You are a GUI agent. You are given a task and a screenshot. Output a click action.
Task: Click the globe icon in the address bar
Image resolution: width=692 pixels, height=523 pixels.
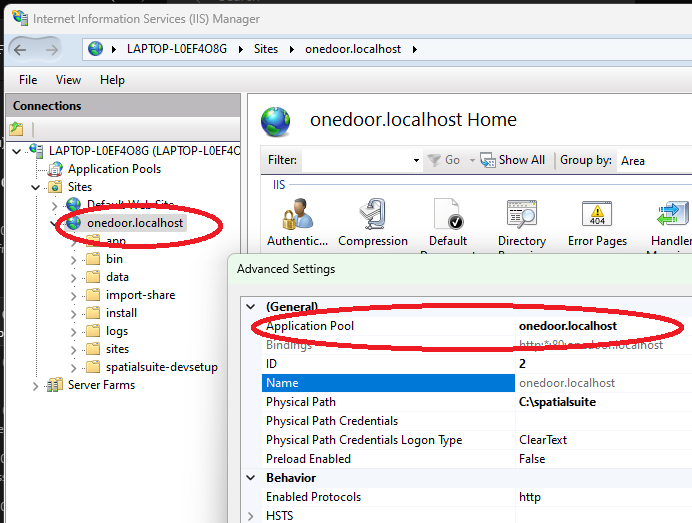click(x=95, y=49)
